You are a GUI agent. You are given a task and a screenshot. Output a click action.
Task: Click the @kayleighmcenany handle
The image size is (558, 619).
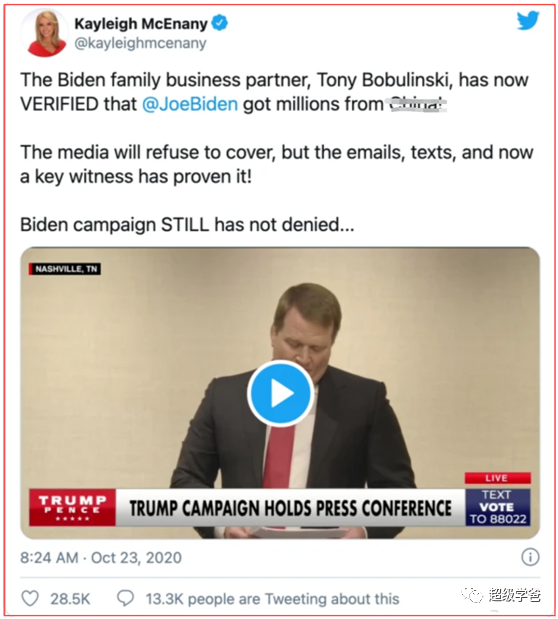point(140,43)
